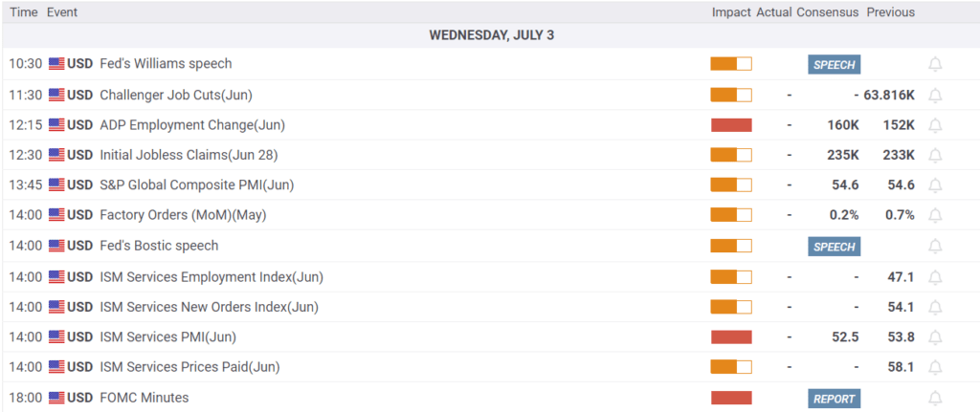Viewport: 980px width, 412px height.
Task: Click bell icon for ISM Services Prices Paid
Action: pos(935,367)
